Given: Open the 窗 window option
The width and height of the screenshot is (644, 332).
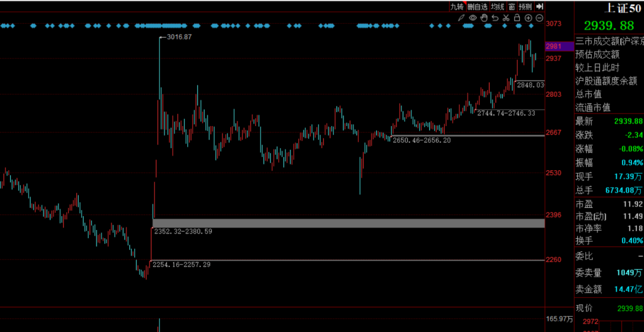Looking at the screenshot, I should [x=511, y=7].
